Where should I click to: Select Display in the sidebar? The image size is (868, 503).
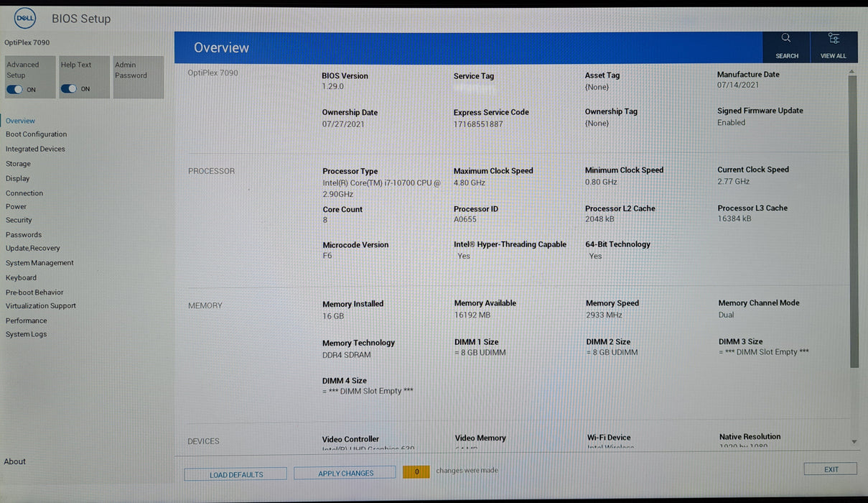coord(18,178)
